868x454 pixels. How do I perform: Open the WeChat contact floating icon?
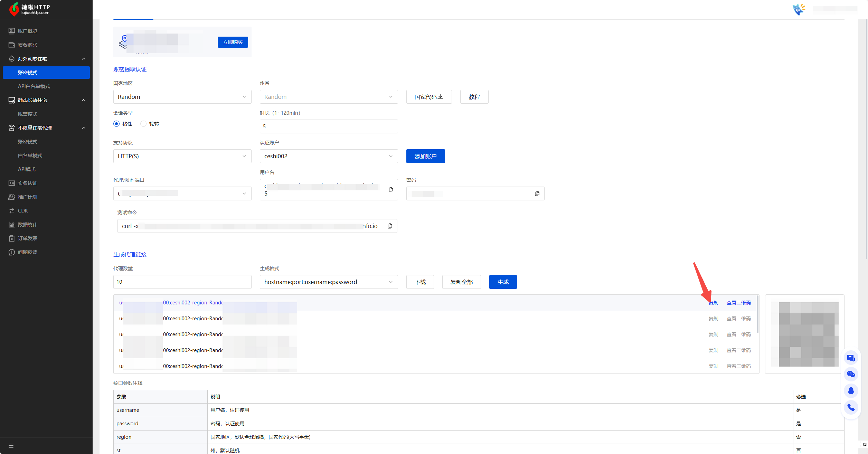click(851, 374)
